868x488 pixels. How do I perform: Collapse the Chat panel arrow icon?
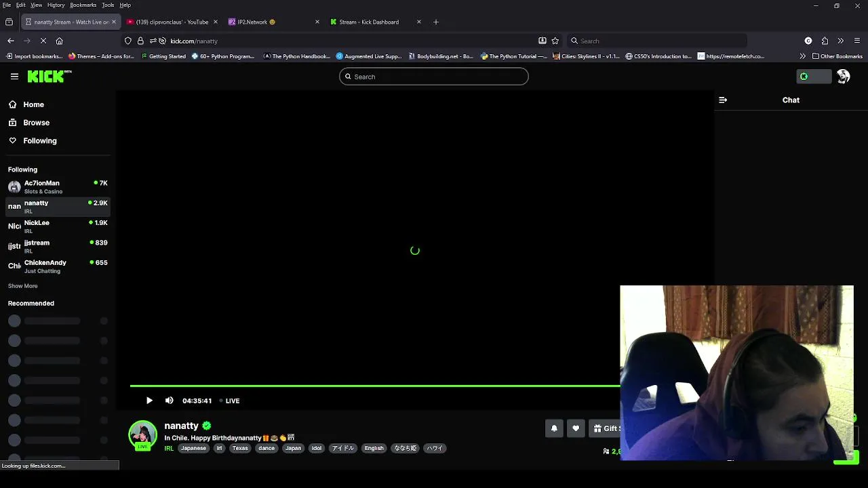pos(723,100)
